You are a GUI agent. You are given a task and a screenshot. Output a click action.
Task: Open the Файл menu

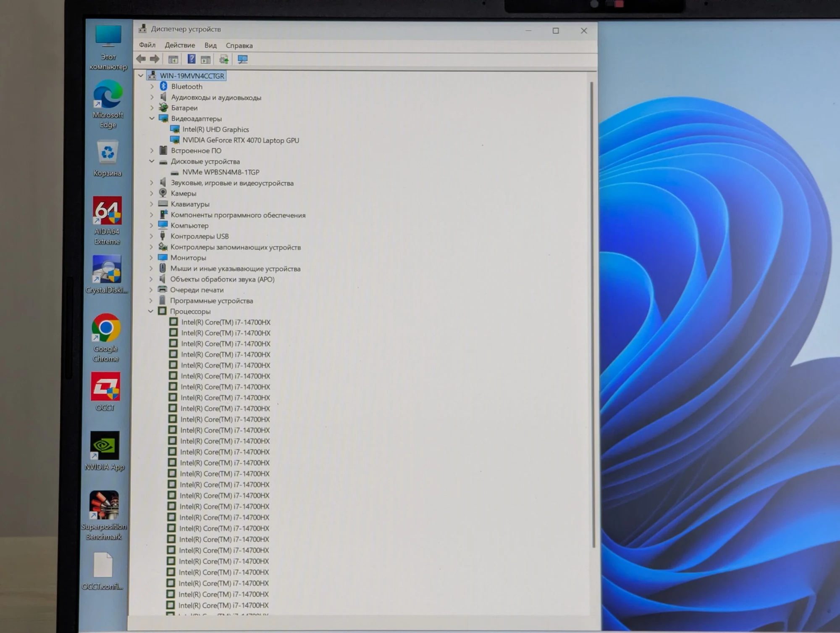pos(147,45)
